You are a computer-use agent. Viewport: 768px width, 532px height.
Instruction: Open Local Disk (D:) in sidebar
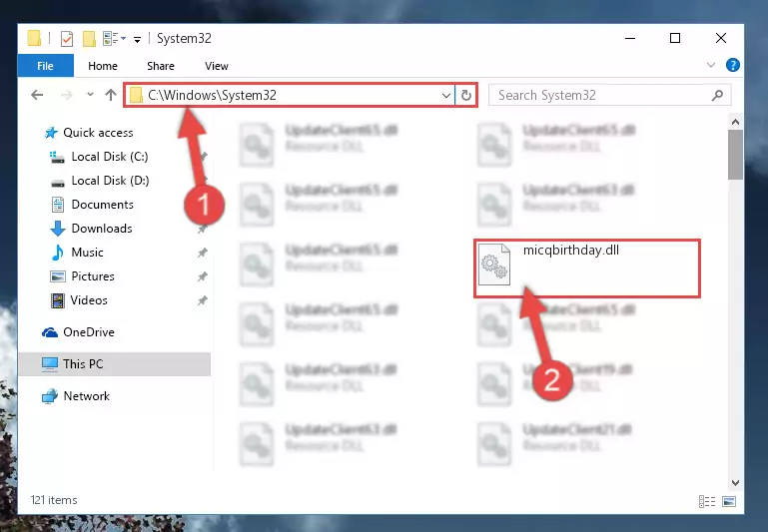[110, 181]
